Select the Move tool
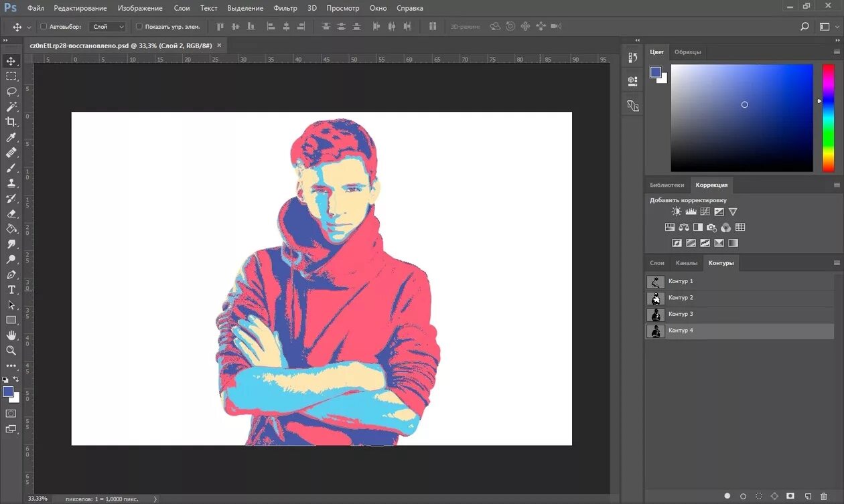The image size is (844, 504). [x=11, y=61]
